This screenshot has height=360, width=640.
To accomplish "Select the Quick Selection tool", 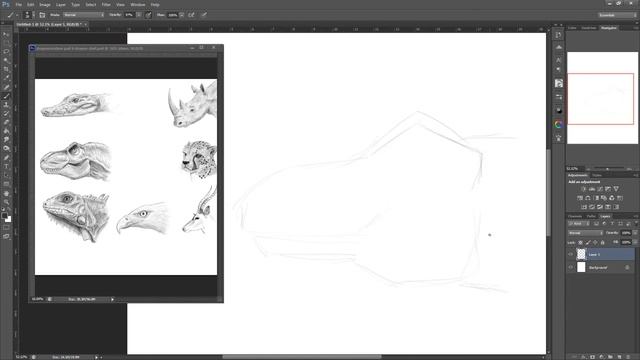I will [6, 60].
